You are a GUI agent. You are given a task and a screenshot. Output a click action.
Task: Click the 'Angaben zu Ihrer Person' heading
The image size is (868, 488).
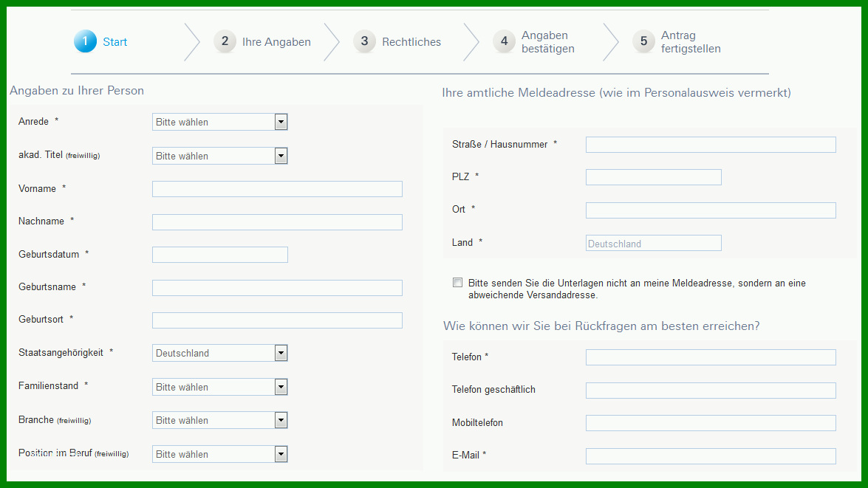(77, 91)
